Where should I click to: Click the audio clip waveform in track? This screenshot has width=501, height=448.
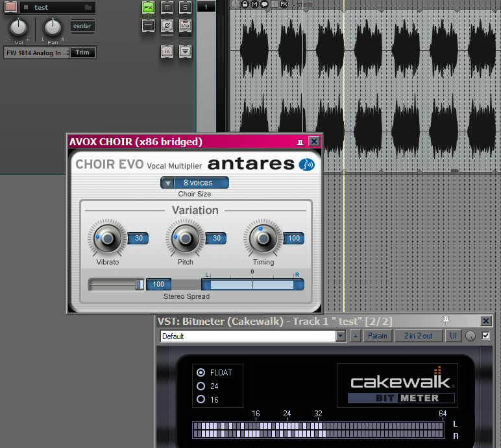[365, 90]
